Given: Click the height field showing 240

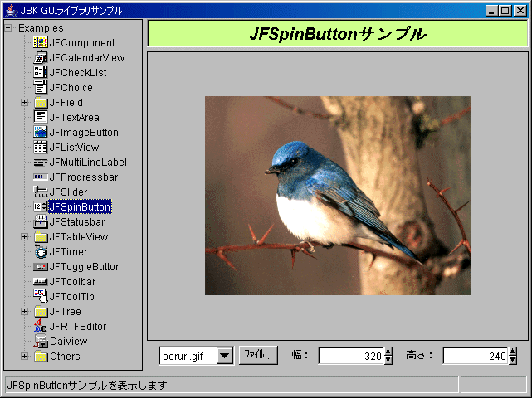Looking at the screenshot, I should click(x=476, y=356).
